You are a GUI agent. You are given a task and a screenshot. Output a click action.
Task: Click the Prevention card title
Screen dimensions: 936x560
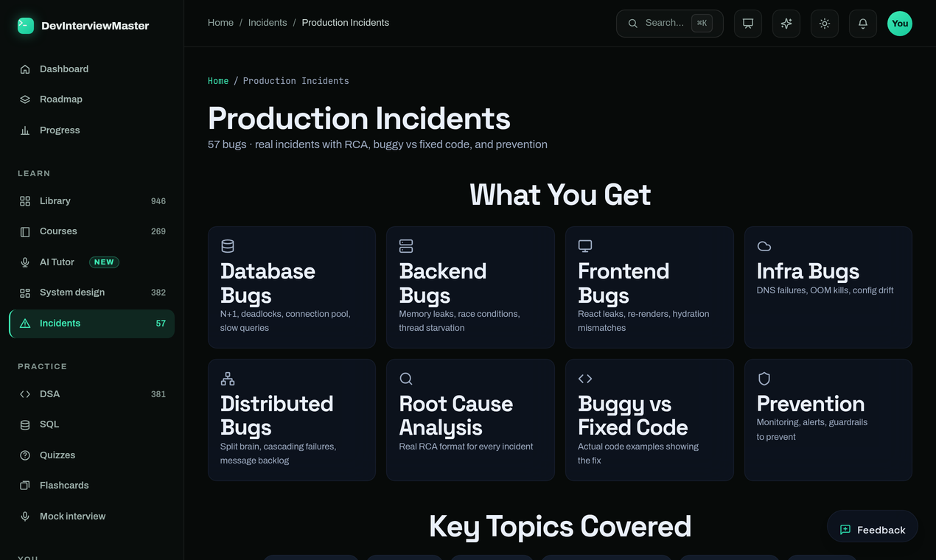tap(811, 404)
